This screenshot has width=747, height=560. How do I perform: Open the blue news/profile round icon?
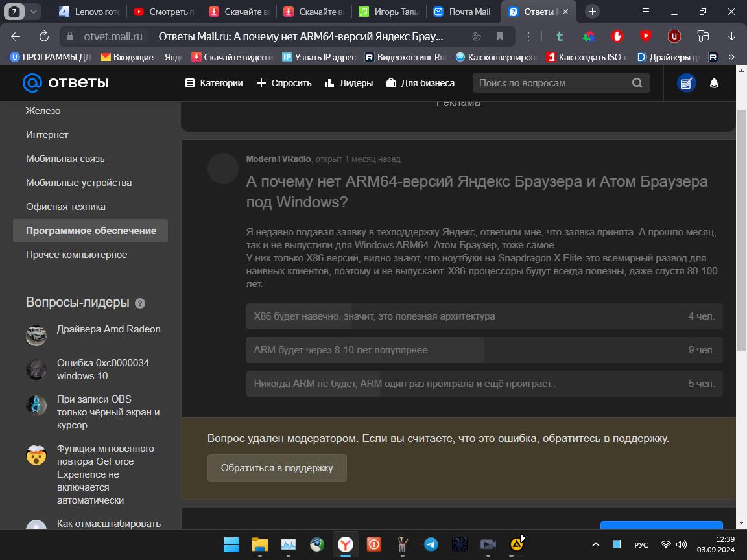pos(687,84)
